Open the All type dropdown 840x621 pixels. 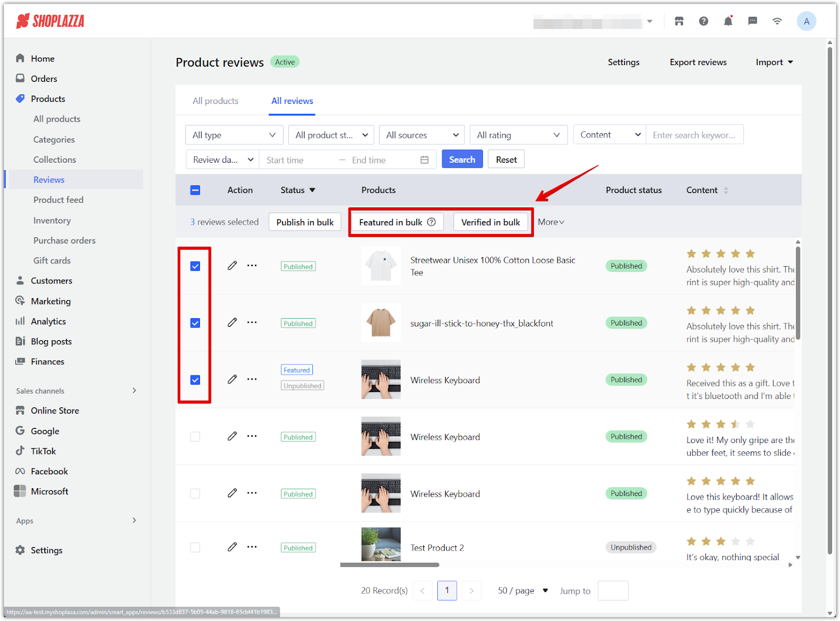(x=234, y=135)
